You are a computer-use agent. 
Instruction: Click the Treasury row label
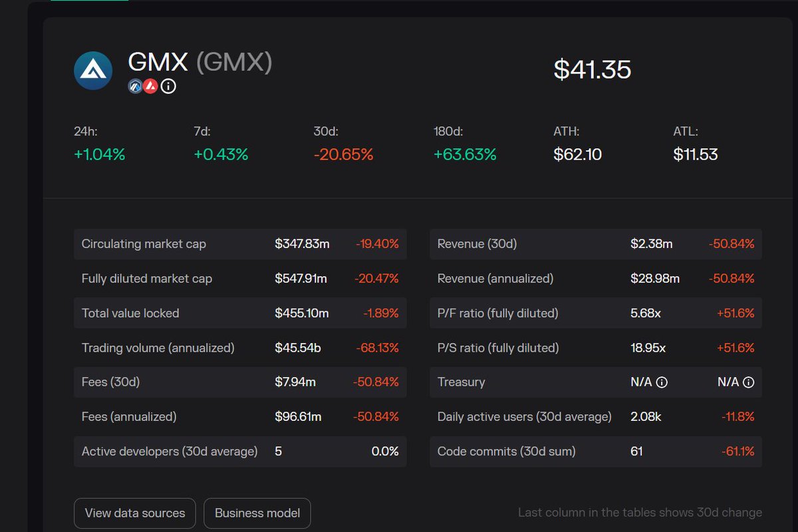[x=462, y=382]
